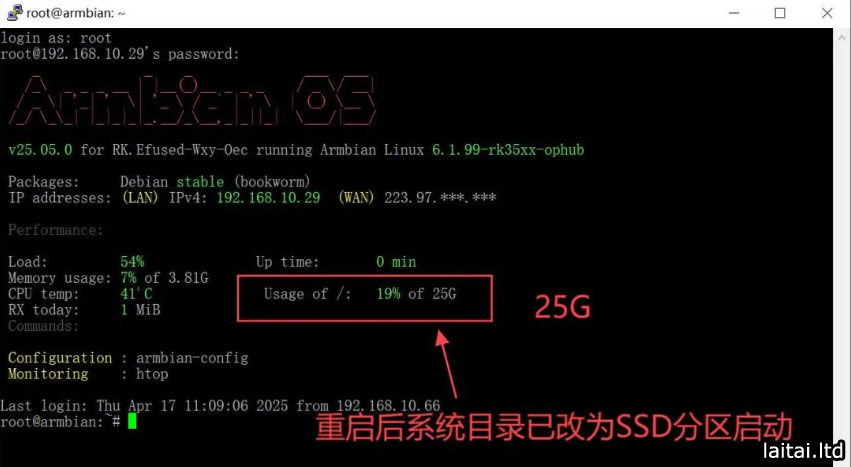The height and width of the screenshot is (467, 851).
Task: Maximize the root@armbian terminal window
Action: coord(780,13)
